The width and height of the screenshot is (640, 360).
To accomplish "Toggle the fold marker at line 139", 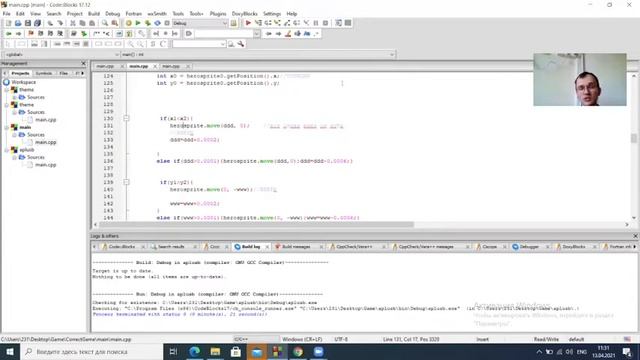I will point(127,182).
